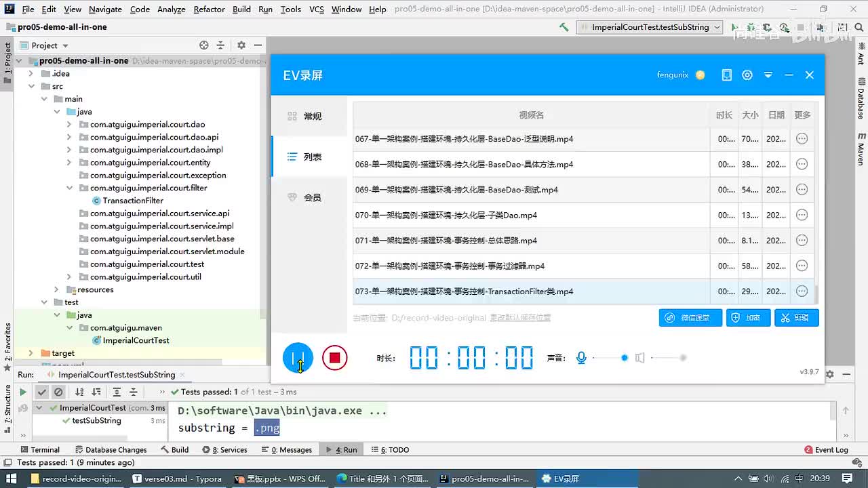Click the 加密 encrypt button
Screen dimensions: 868x488
tap(749, 318)
